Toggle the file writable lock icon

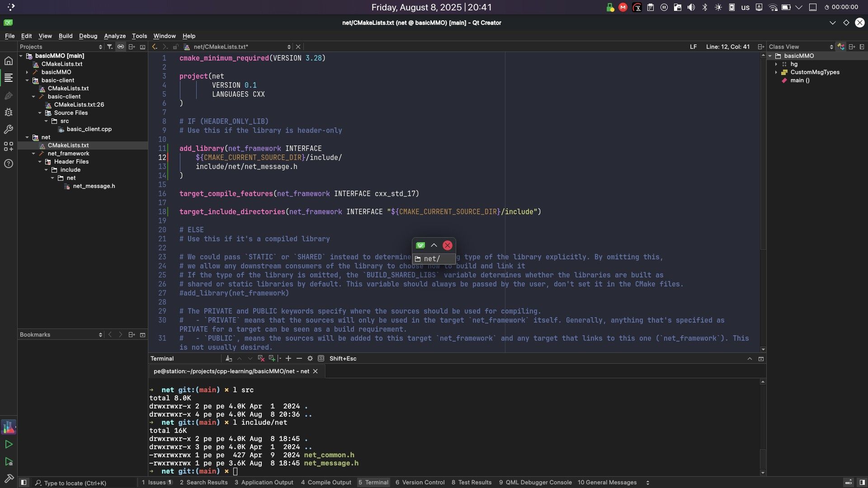click(175, 47)
